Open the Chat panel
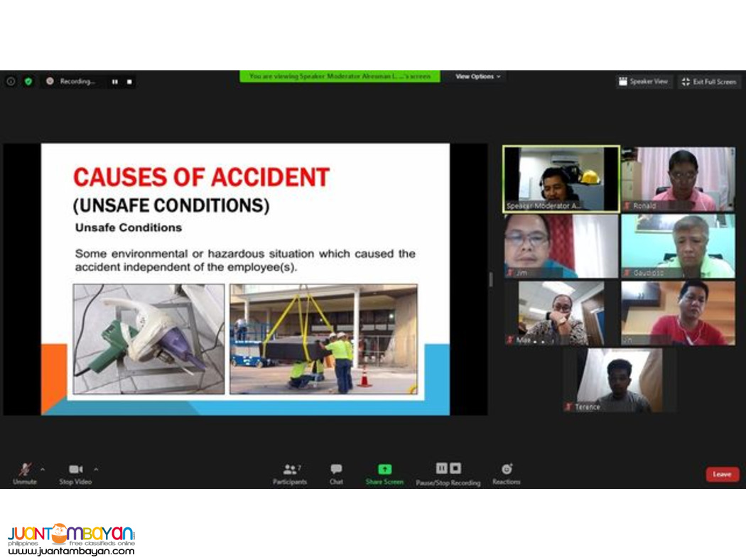Viewport: 746px width, 560px height. tap(335, 469)
